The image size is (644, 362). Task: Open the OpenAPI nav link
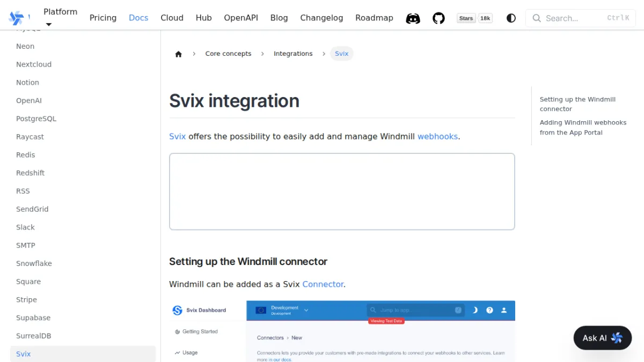click(x=241, y=18)
